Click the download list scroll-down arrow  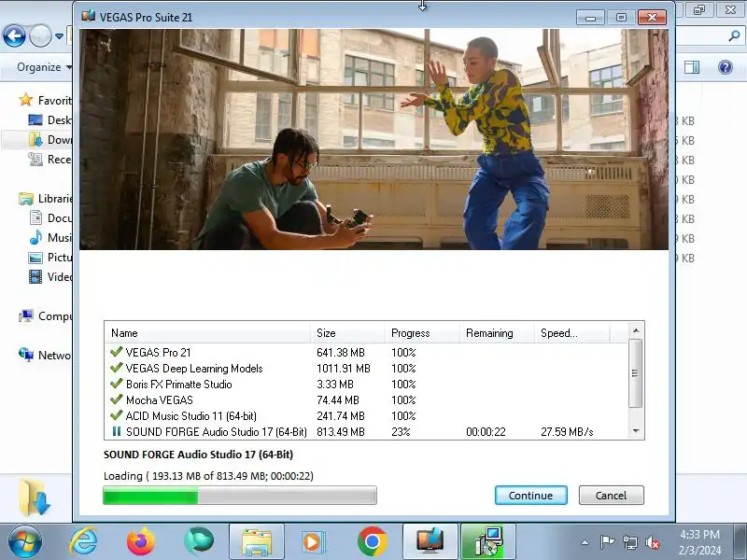point(636,431)
